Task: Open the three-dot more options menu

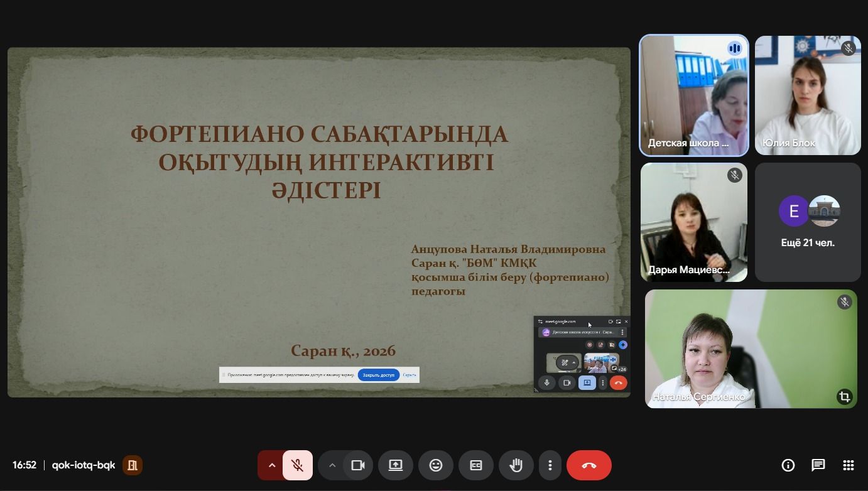Action: 550,465
